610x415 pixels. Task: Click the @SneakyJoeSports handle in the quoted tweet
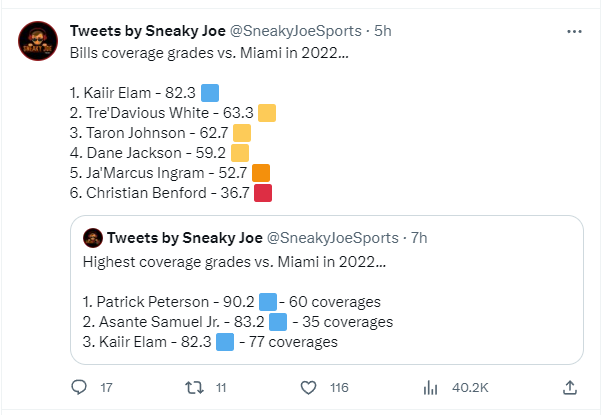[x=333, y=238]
